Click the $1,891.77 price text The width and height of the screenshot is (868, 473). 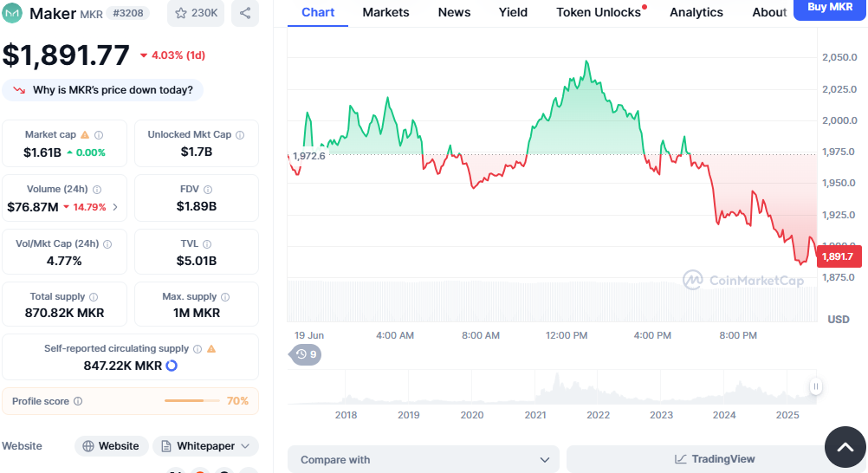pyautogui.click(x=66, y=55)
